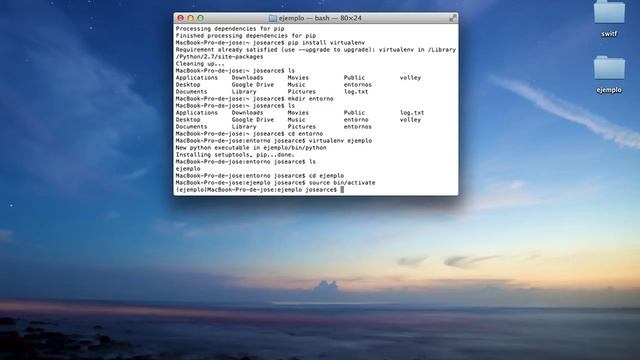The height and width of the screenshot is (360, 640).
Task: Click the "source bin/activate" command
Action: (342, 183)
